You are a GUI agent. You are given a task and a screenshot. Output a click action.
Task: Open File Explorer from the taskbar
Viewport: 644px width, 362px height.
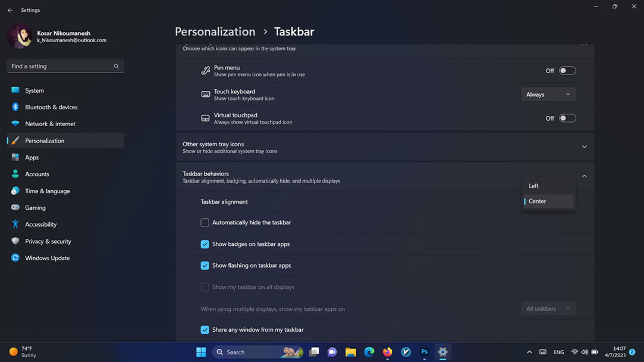click(x=351, y=352)
